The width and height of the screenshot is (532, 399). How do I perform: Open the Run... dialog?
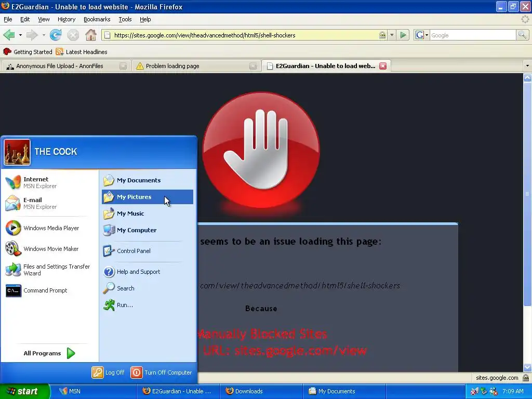(147, 304)
